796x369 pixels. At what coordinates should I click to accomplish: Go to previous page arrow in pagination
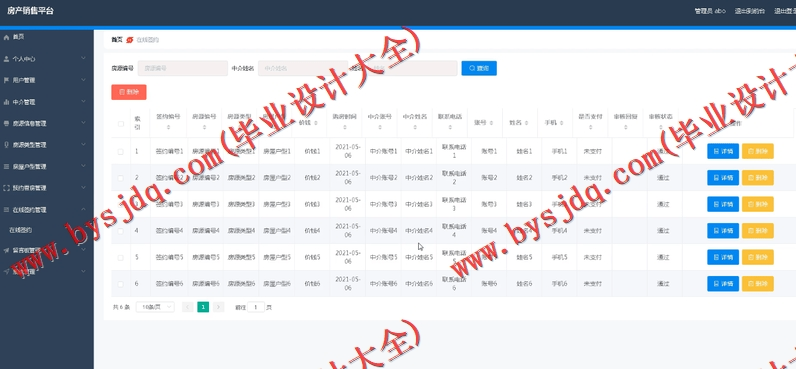(x=187, y=307)
